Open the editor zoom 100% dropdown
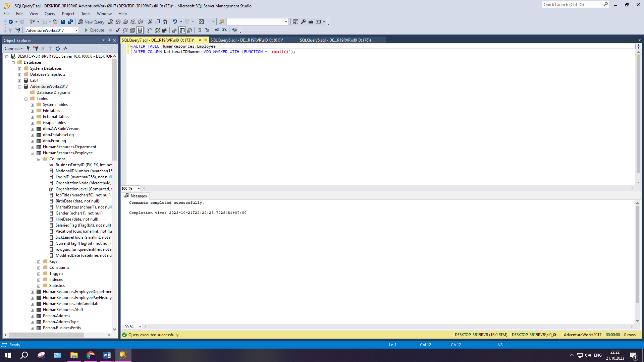Image resolution: width=644 pixels, height=362 pixels. coord(139,188)
